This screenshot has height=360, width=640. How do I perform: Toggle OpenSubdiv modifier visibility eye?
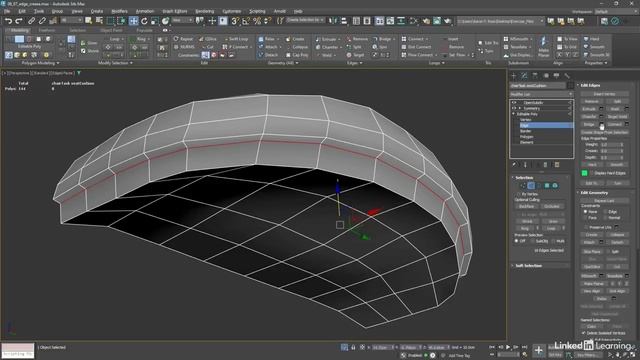click(514, 103)
